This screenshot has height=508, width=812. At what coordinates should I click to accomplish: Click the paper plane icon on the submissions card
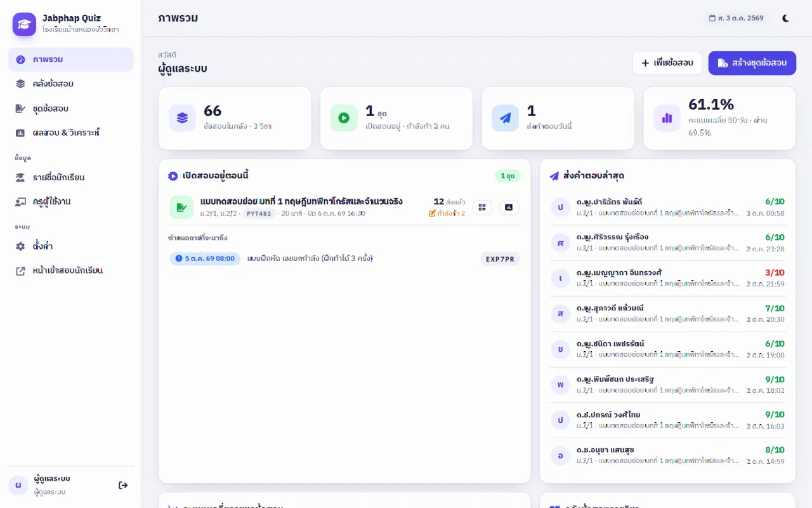click(x=506, y=118)
